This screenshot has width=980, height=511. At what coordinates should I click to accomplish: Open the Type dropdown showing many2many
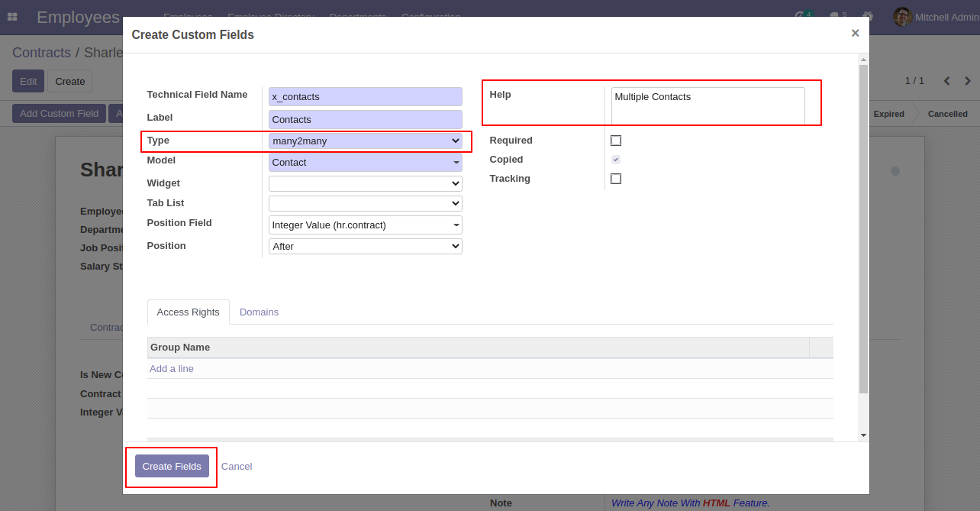click(x=366, y=141)
